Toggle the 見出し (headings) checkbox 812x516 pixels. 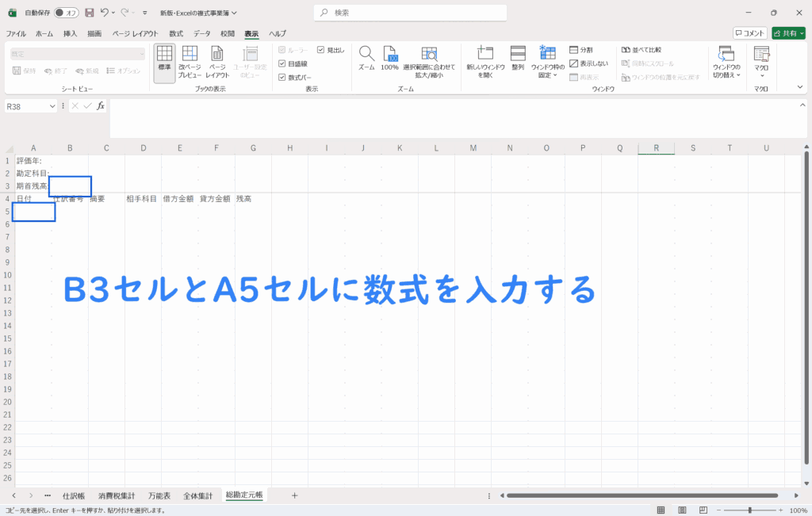321,50
